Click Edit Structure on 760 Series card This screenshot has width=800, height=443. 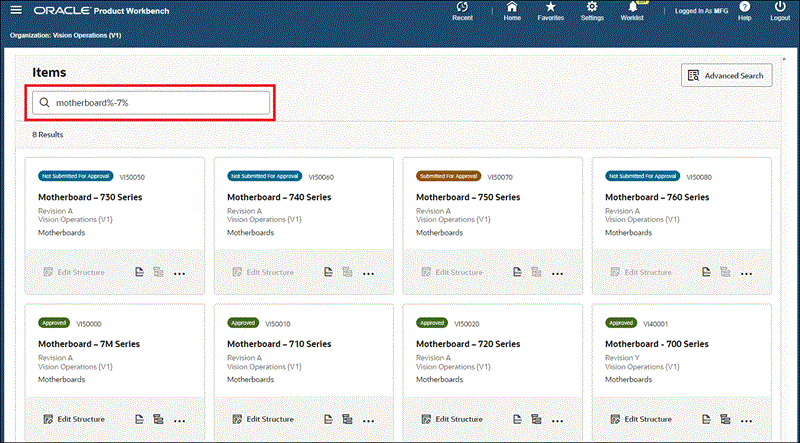tap(641, 272)
